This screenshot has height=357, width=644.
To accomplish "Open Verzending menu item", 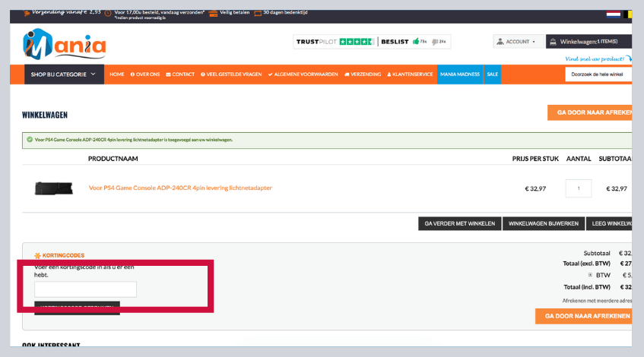I will tap(363, 74).
